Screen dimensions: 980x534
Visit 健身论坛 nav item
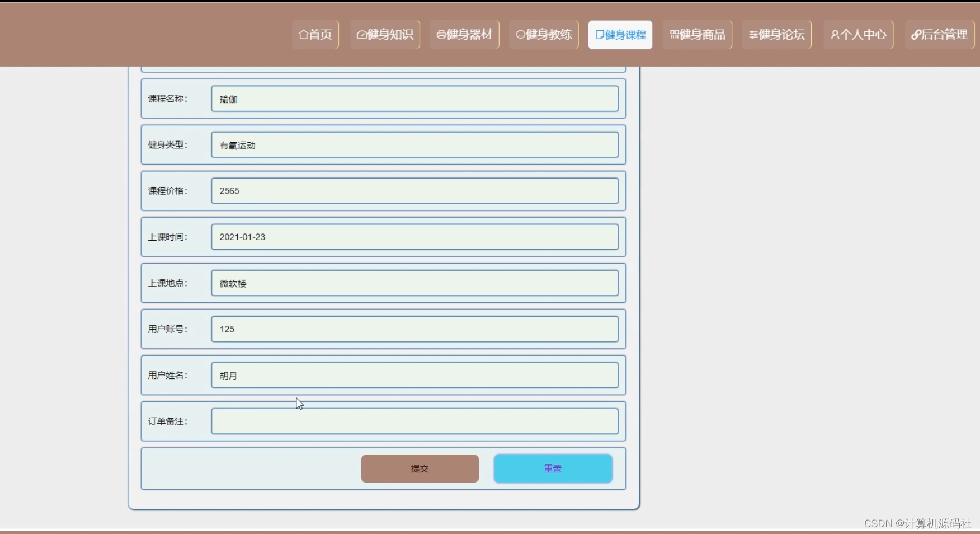point(777,35)
